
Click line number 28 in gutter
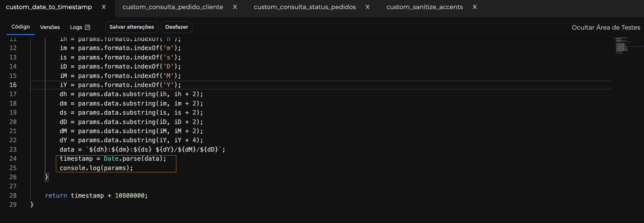tap(13, 196)
